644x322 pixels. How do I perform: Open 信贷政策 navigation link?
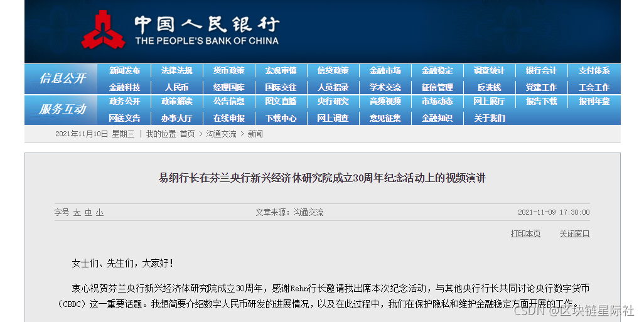333,71
